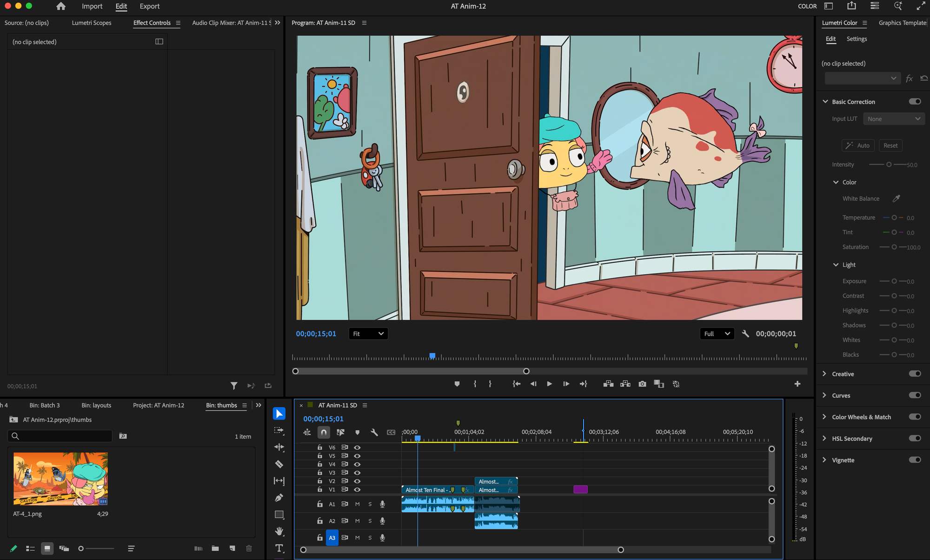
Task: Toggle Basic Correction effect switch
Action: (915, 101)
